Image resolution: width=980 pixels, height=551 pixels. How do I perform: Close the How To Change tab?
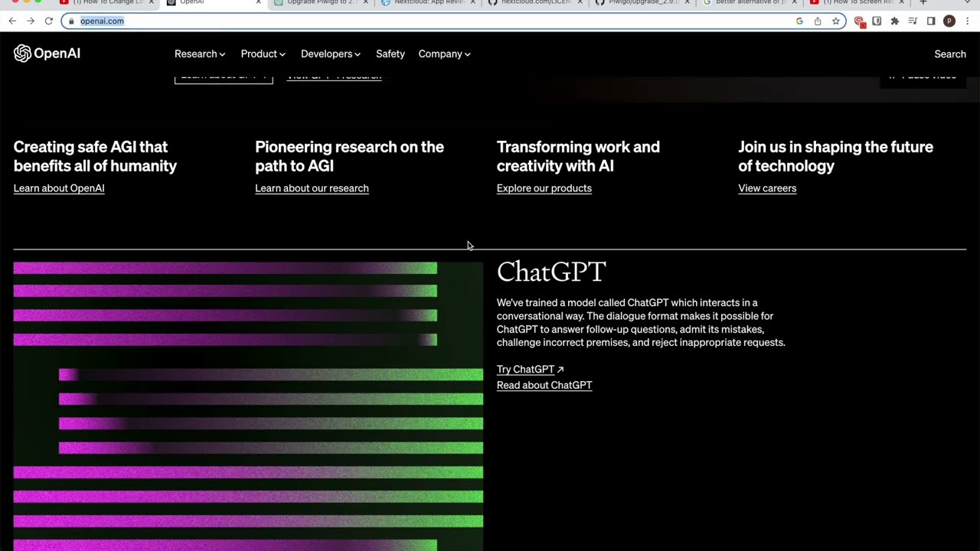[152, 2]
